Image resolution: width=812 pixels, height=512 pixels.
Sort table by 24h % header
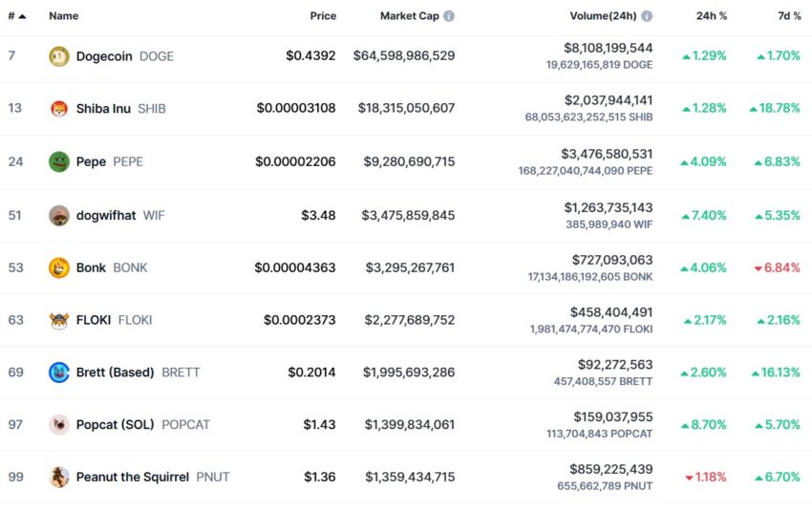[712, 16]
